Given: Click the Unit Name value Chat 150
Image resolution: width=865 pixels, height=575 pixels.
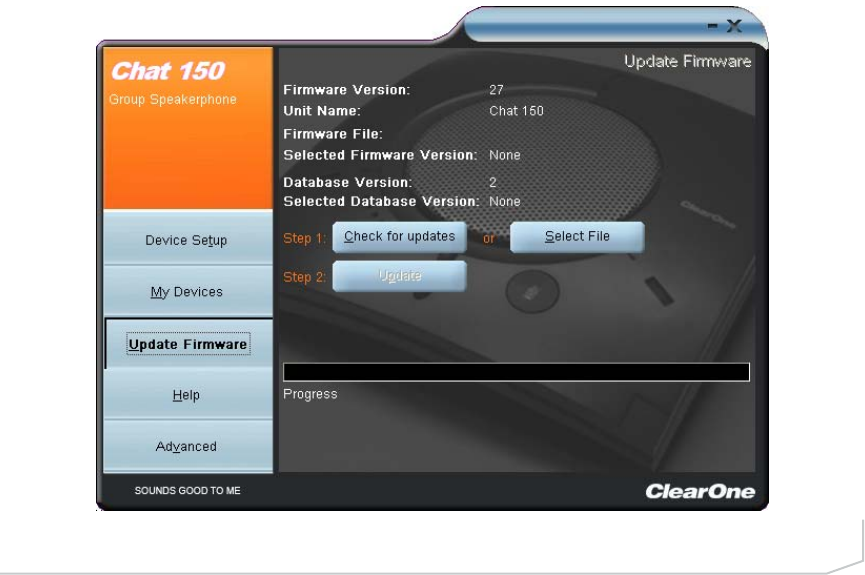Looking at the screenshot, I should (516, 111).
